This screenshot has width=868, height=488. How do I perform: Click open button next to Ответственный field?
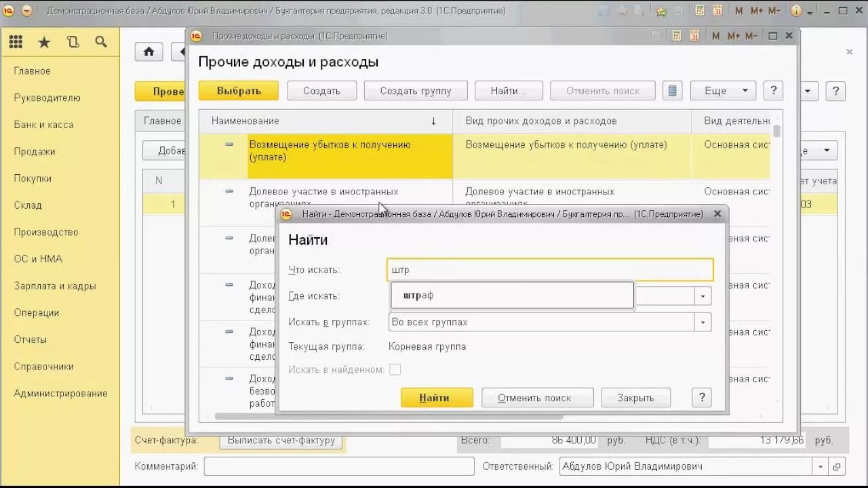point(837,466)
